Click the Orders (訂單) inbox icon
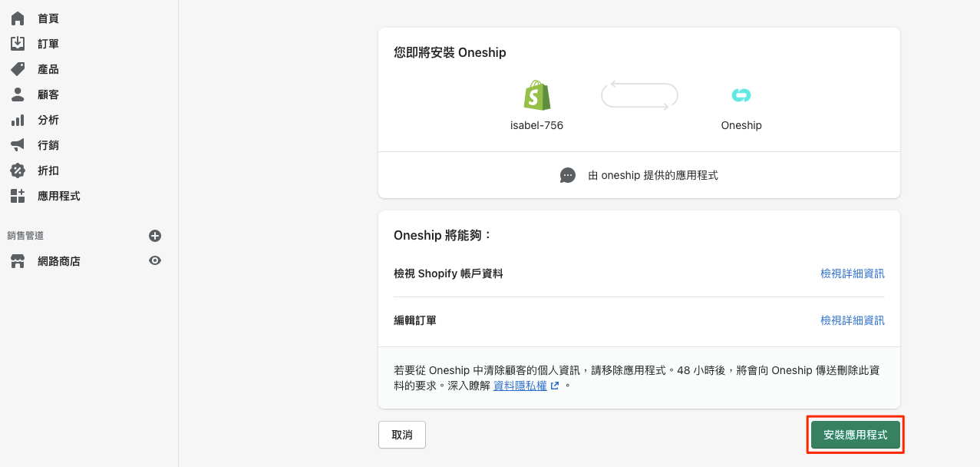The height and width of the screenshot is (467, 980). (18, 44)
